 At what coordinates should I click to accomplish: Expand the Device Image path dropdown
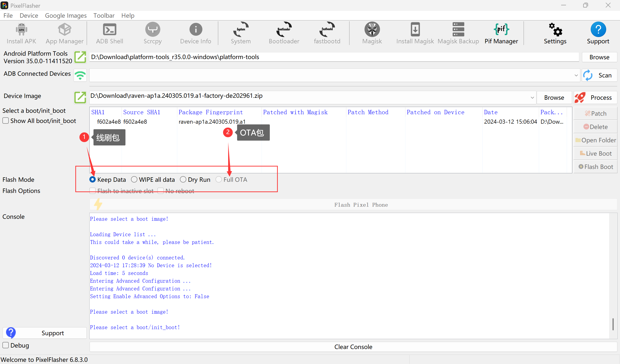[x=532, y=98]
